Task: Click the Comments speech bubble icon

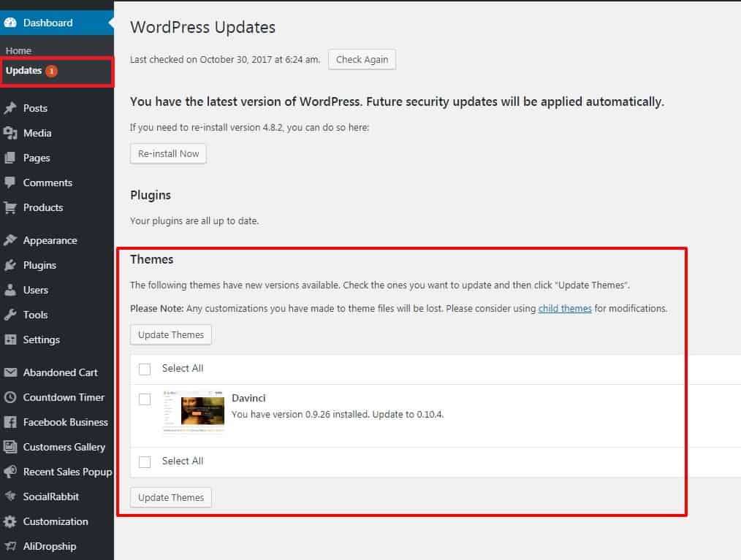Action: click(10, 183)
